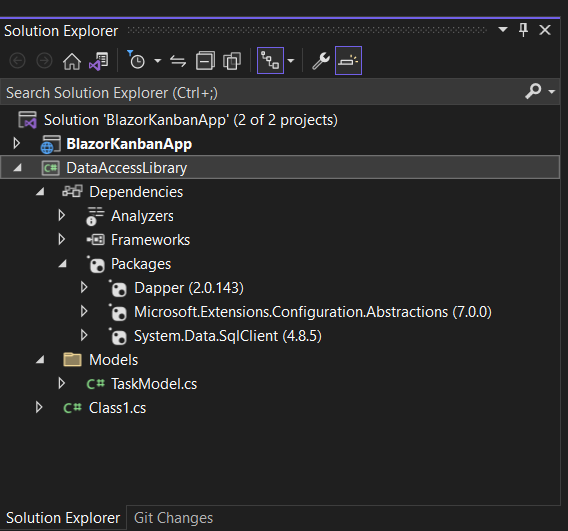Toggle Show All Files
Screen dimensions: 568x531
[x=232, y=60]
